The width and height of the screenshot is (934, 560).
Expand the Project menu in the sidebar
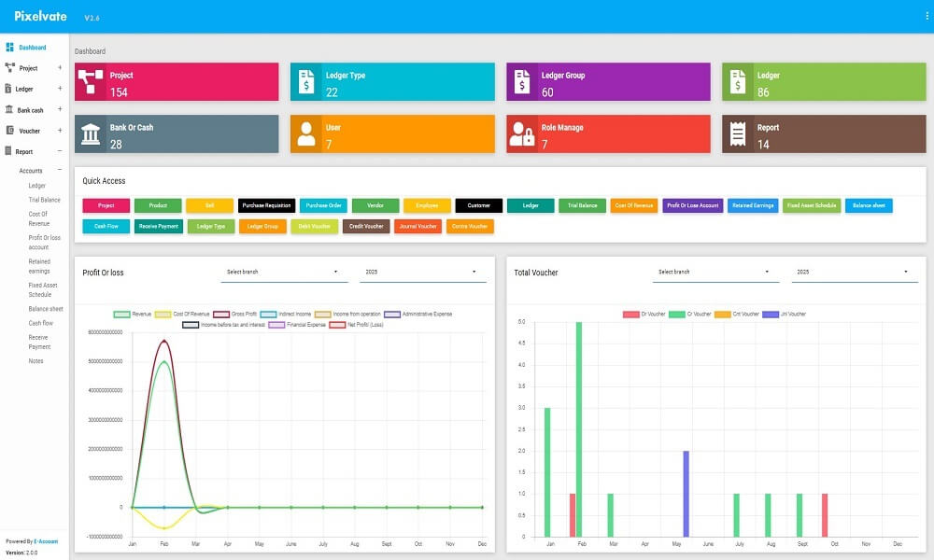click(31, 67)
